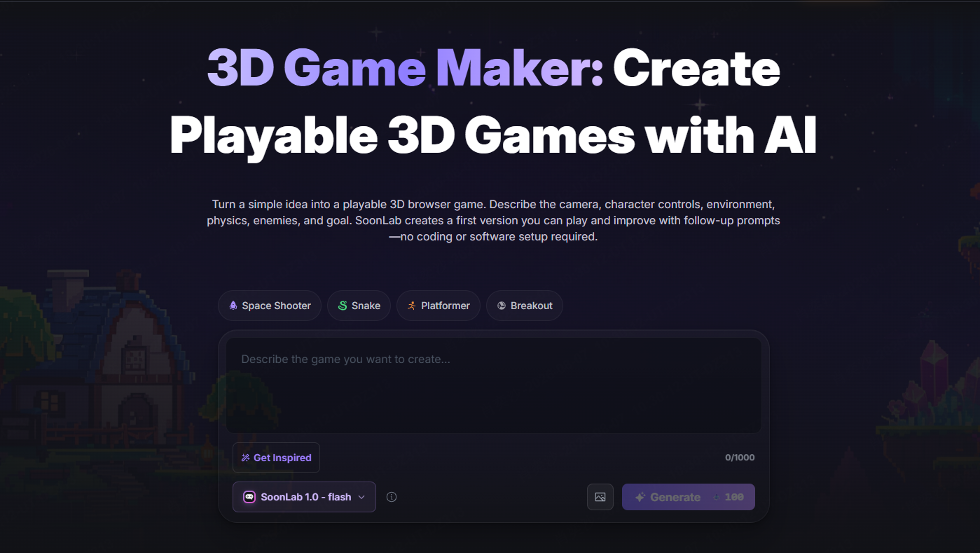
Task: Click the paragraph starting 'Turn a simple idea'
Action: [493, 220]
